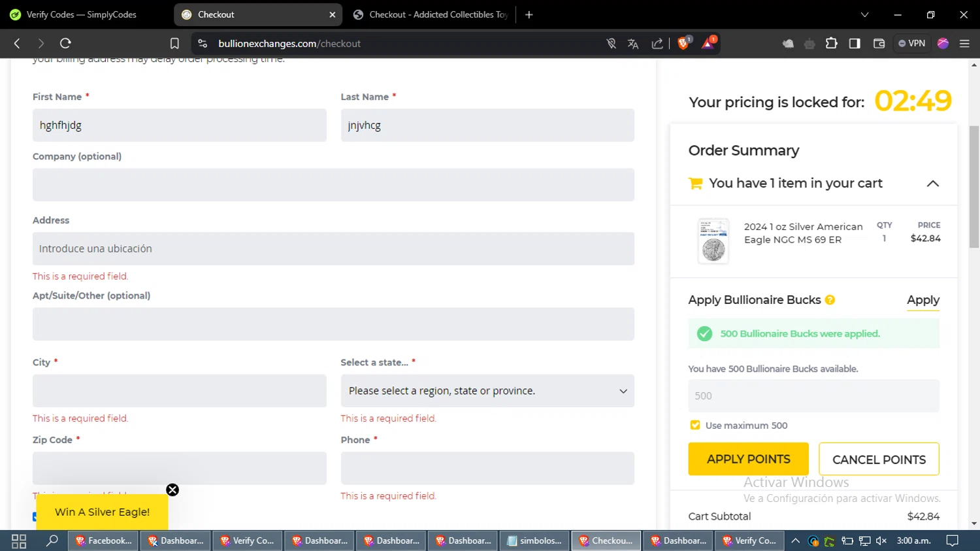Open site information icon in address bar

point(203,43)
